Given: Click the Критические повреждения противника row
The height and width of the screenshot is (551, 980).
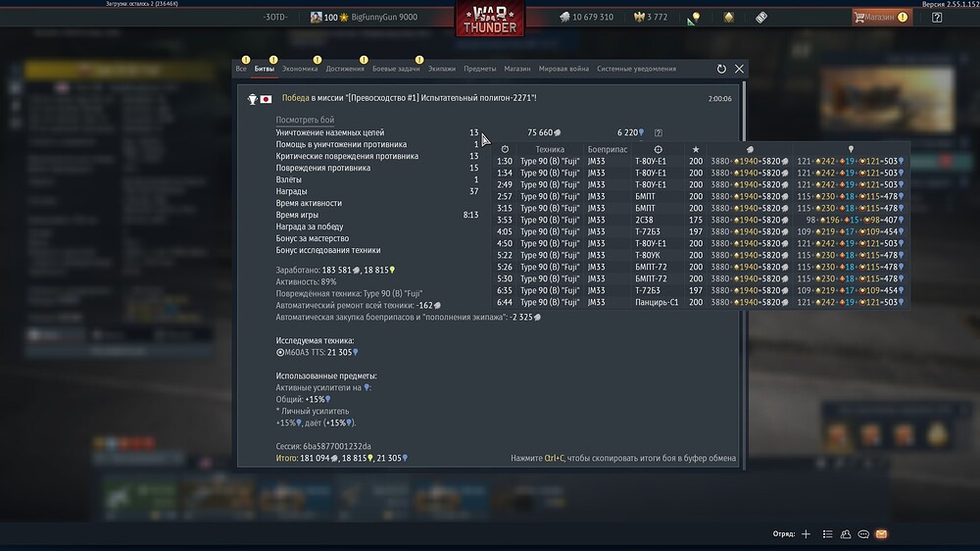Looking at the screenshot, I should click(x=377, y=156).
